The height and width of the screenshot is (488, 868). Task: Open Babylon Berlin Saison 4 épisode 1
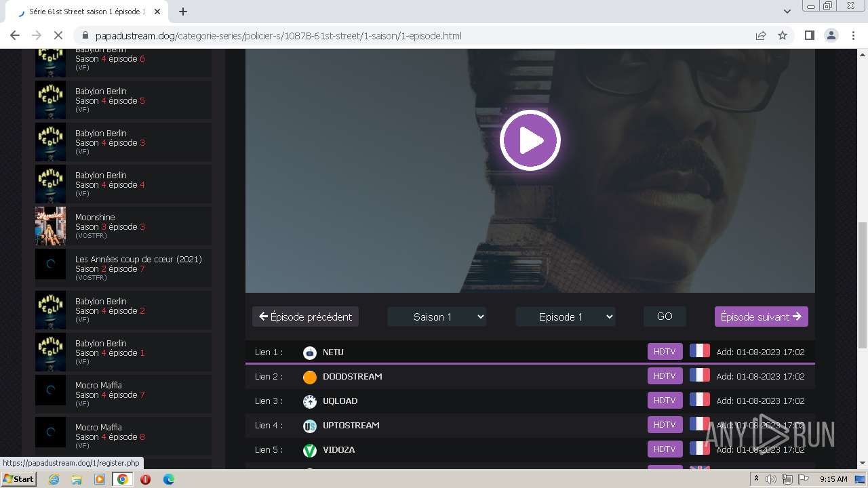tap(123, 352)
